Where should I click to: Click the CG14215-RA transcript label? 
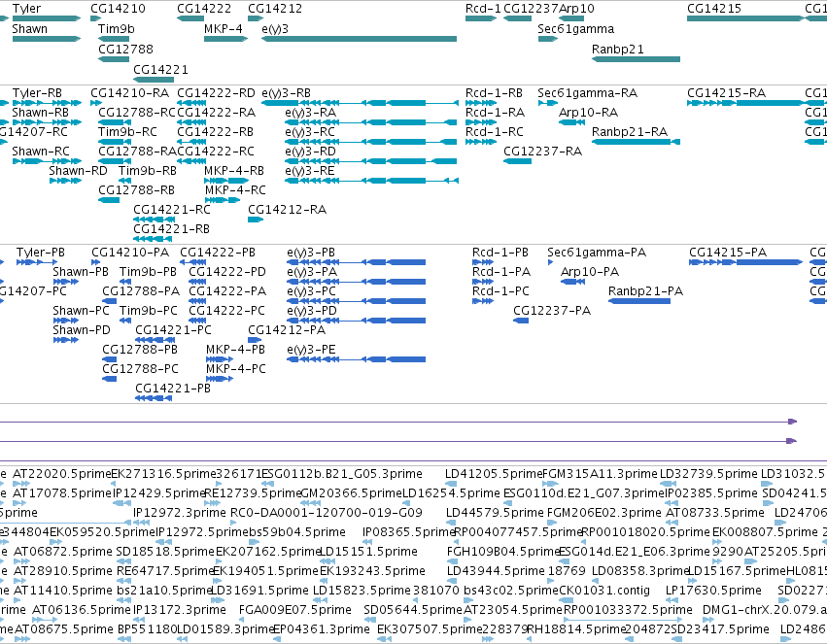point(726,93)
